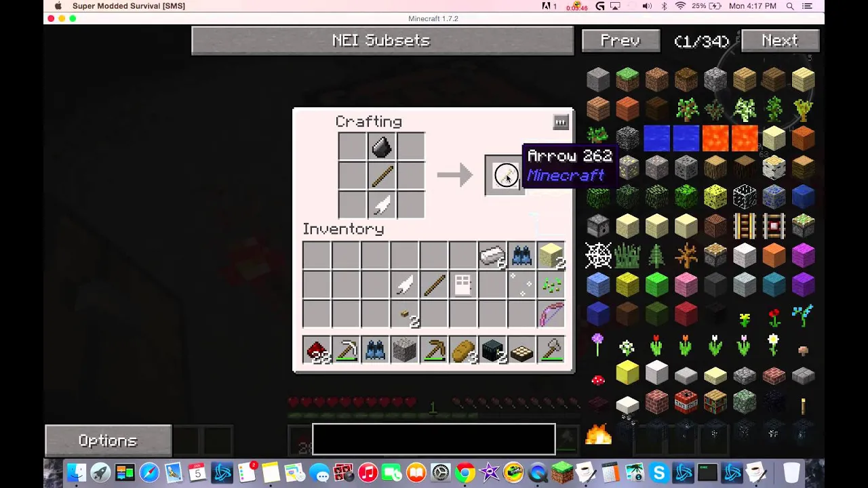
Task: Select the bow in the inventory
Action: tap(551, 314)
